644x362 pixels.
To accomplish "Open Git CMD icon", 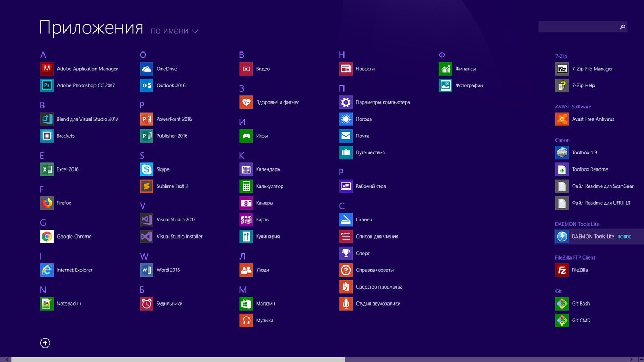I will pyautogui.click(x=562, y=320).
